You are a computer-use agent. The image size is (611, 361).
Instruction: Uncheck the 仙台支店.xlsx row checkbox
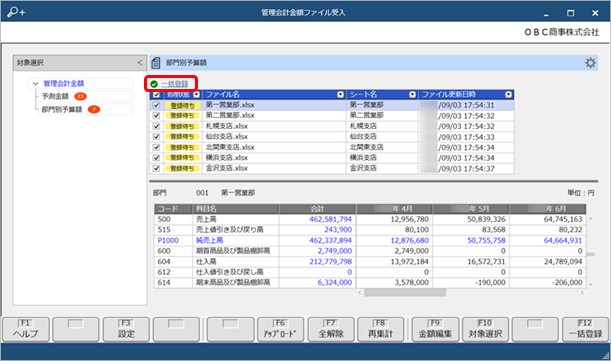156,136
